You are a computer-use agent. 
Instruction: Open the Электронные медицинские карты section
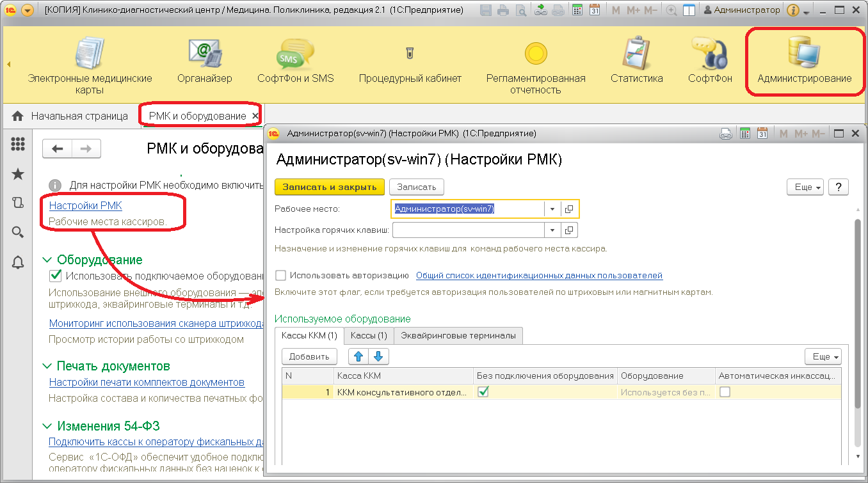(x=90, y=66)
